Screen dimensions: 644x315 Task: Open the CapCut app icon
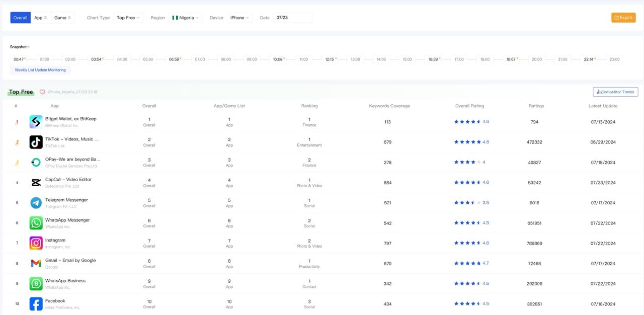(36, 182)
